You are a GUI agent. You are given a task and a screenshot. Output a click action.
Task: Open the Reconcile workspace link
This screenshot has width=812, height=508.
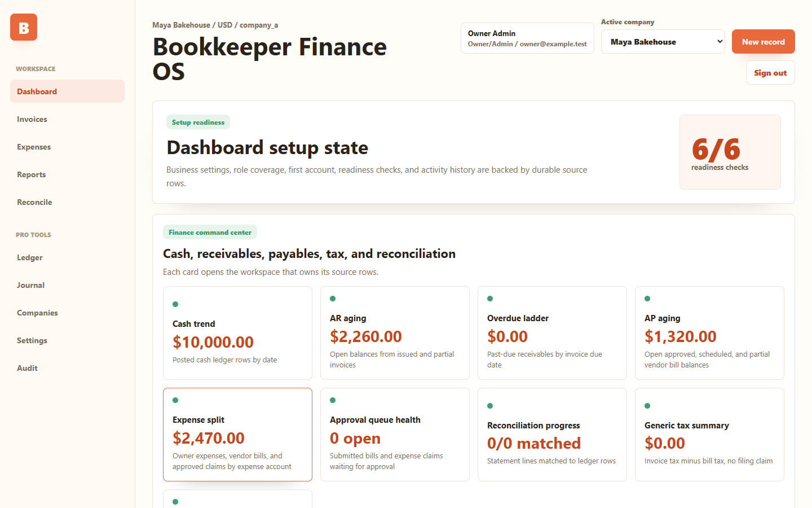click(x=67, y=202)
